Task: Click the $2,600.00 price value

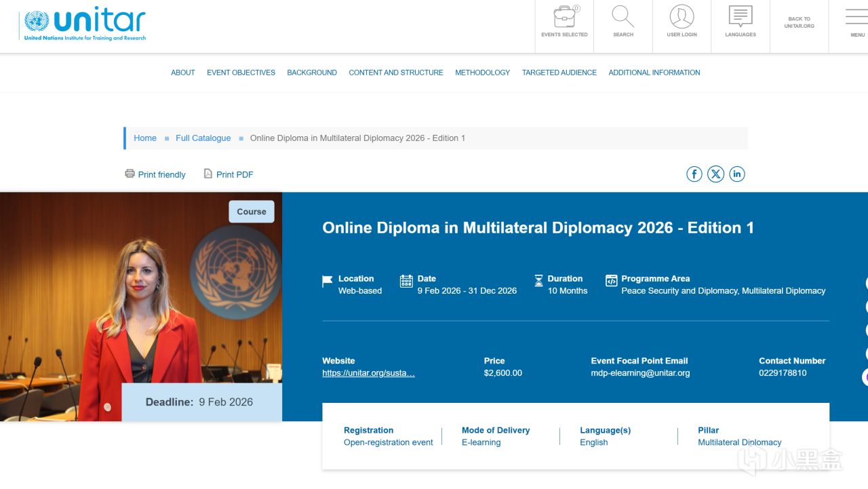Action: click(503, 373)
